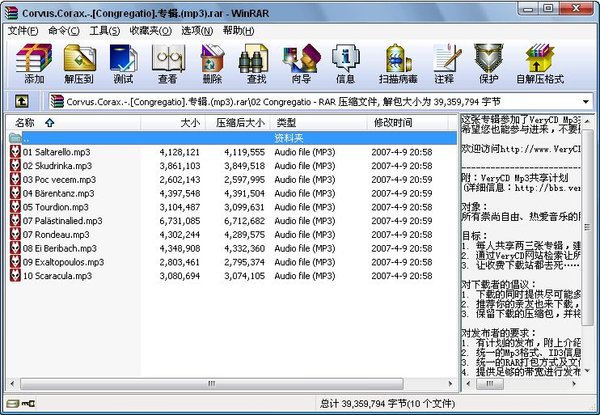Click the filename 10 Scaracula.mp3
Screen dimensions: 600x415
[x=57, y=276]
